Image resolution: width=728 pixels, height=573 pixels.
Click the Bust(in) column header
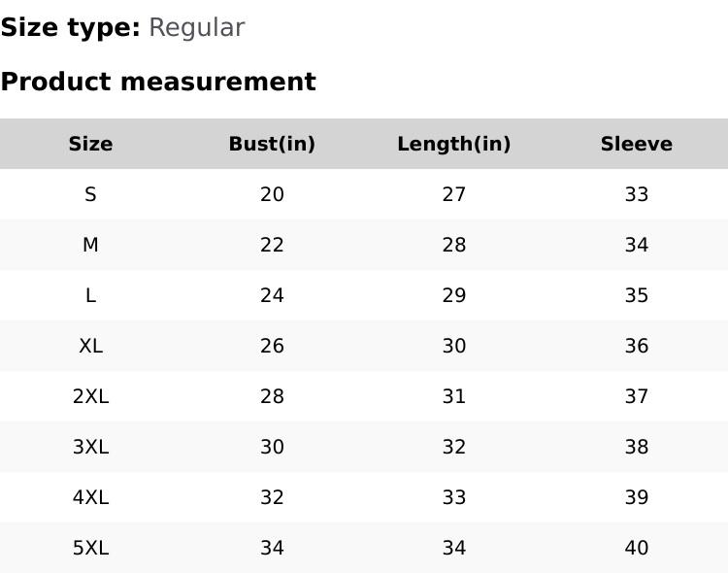[x=272, y=144]
